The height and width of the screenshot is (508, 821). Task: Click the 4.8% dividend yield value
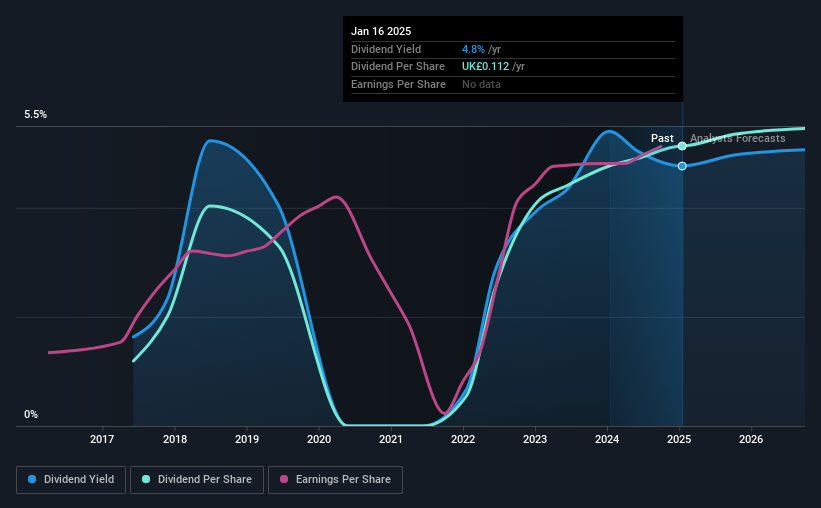point(473,49)
